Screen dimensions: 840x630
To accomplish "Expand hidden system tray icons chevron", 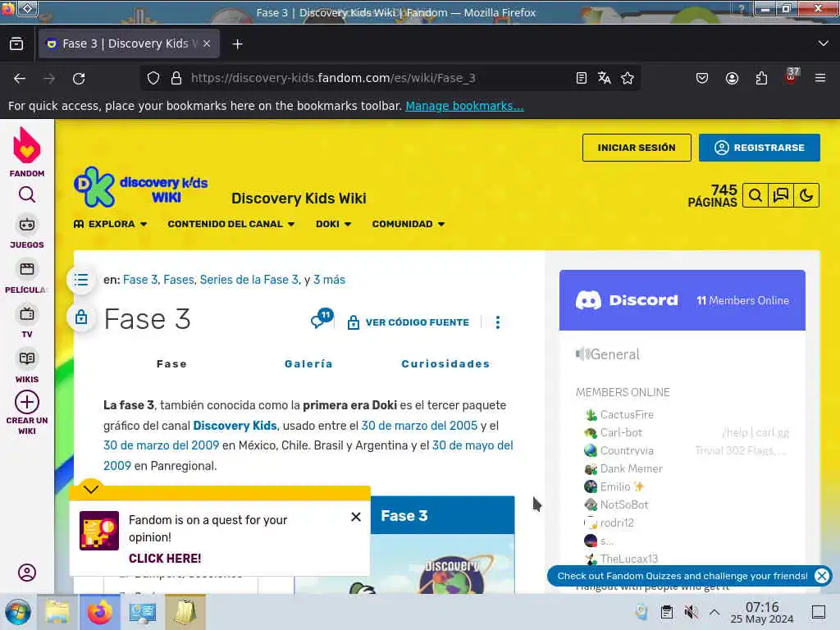I will [714, 612].
